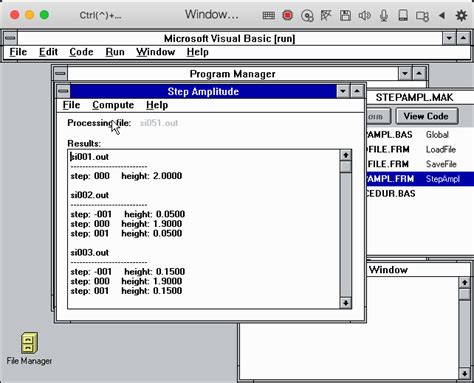
Task: Open the File menu in Visual Basic
Action: (18, 52)
